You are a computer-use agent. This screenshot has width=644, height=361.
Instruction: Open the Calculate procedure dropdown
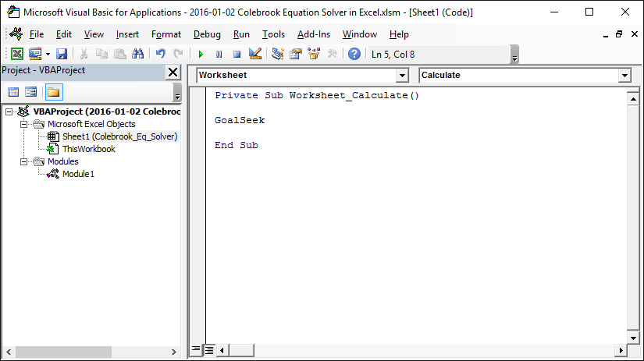(624, 75)
